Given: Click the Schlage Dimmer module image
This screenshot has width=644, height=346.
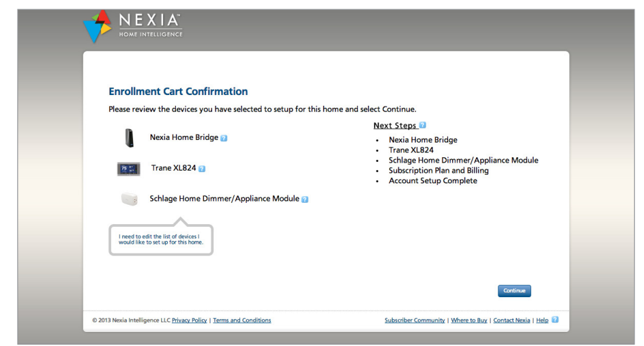Looking at the screenshot, I should tap(129, 199).
